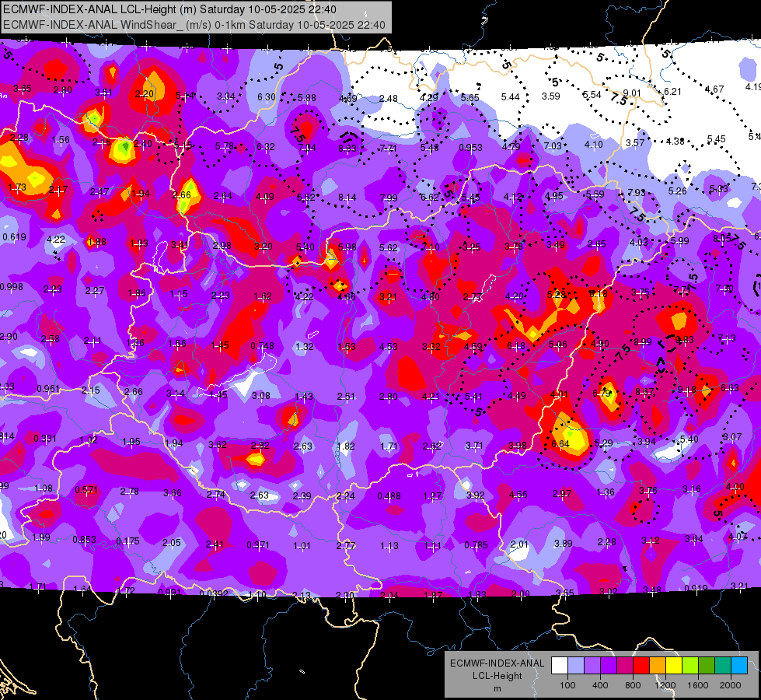Click the wind shear value 0.953
This screenshot has width=761, height=700.
click(470, 147)
